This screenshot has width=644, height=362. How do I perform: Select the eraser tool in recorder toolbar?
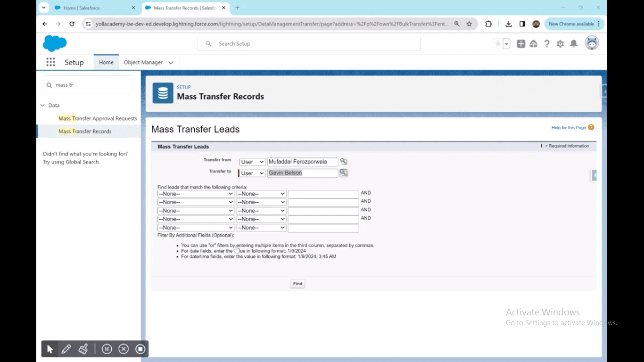click(x=83, y=349)
